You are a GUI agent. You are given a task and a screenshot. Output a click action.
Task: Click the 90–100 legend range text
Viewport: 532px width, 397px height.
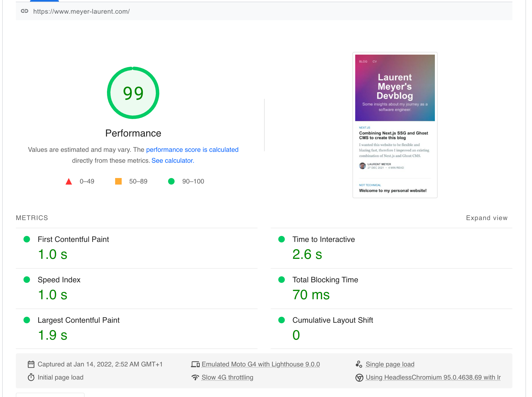coord(193,181)
